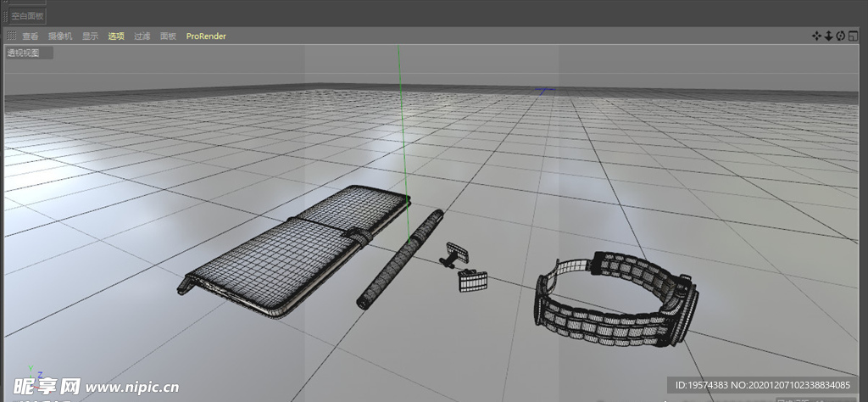Open the 显示 menu
Screen dimensions: 868x402
[x=90, y=36]
